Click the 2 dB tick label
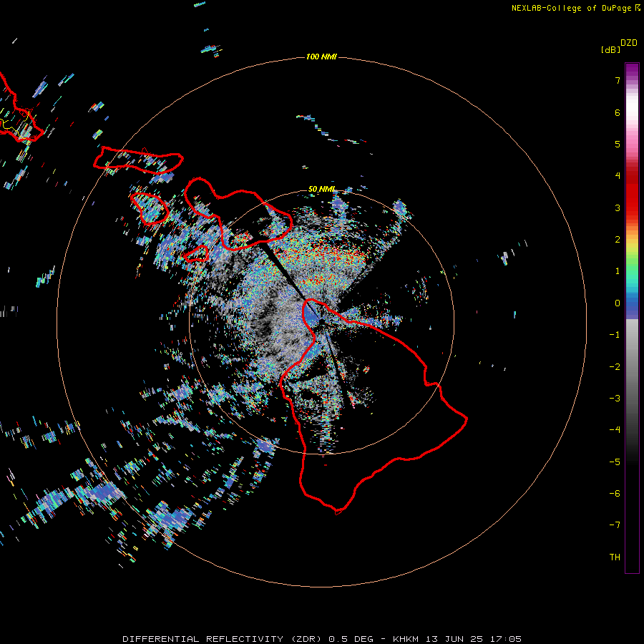 pos(618,240)
